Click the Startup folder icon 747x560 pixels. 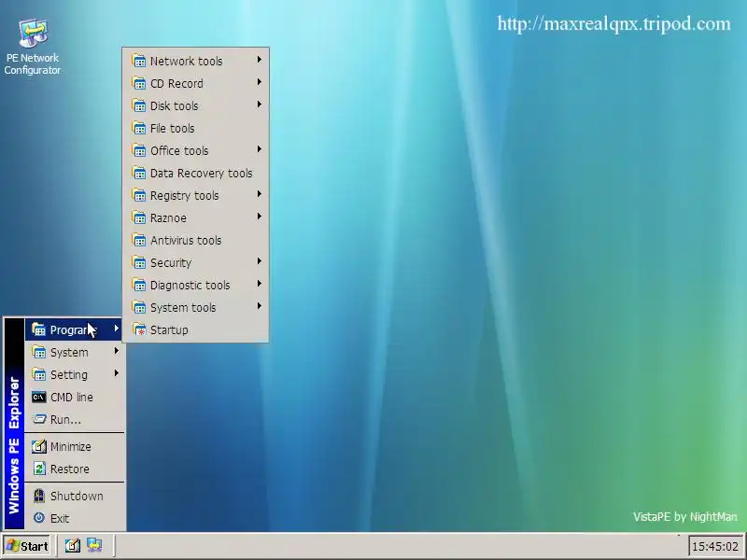point(138,329)
